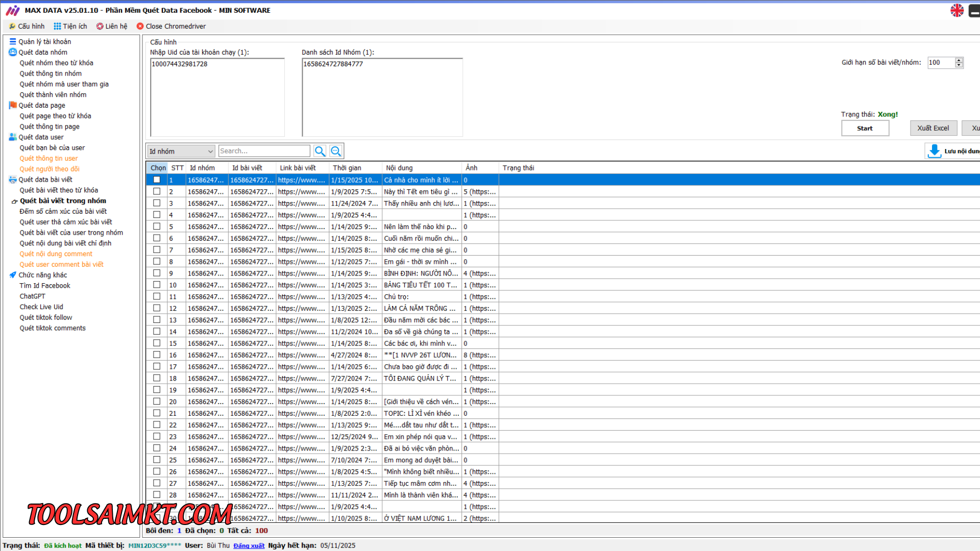Click the Quản lý tài khoản list icon

[x=13, y=41]
